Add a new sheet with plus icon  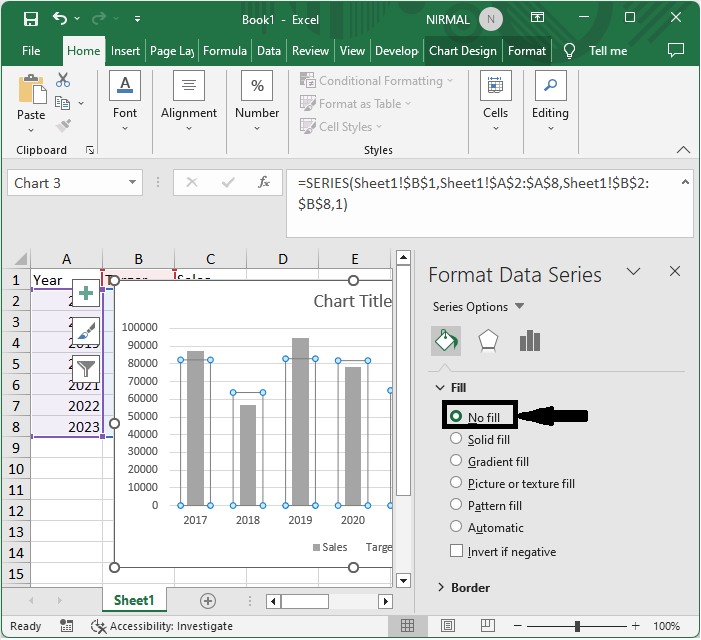click(x=208, y=601)
